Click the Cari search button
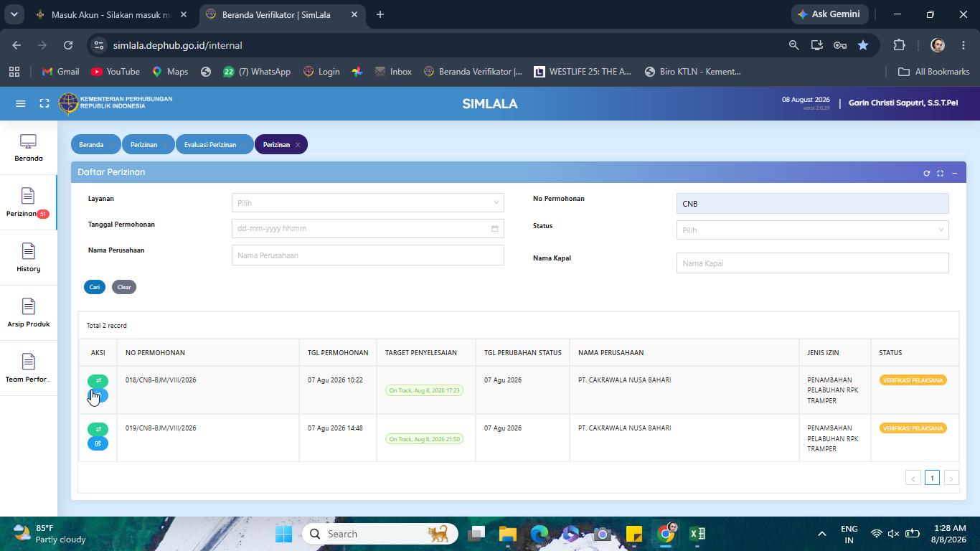Image resolution: width=980 pixels, height=551 pixels. [x=95, y=287]
